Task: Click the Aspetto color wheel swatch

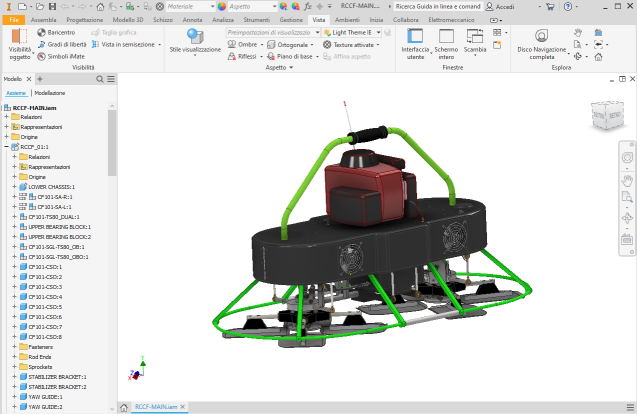Action: tap(220, 6)
